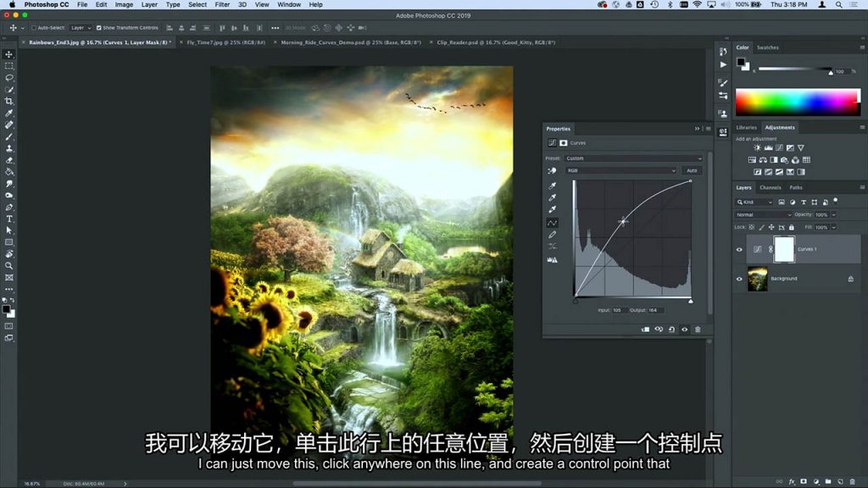Toggle lock image pixels brush icon
Screen dimensions: 868x488
click(762, 227)
